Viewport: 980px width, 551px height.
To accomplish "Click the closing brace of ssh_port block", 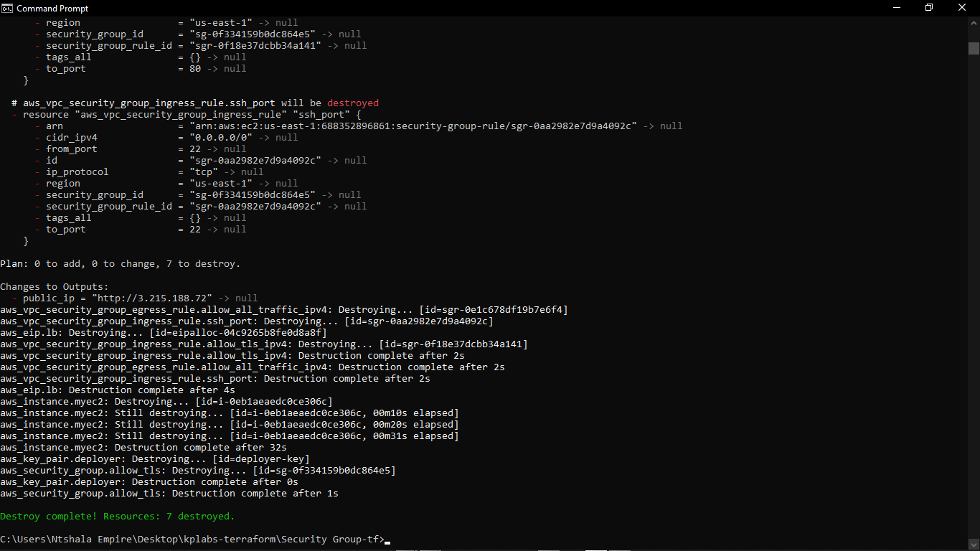I will pyautogui.click(x=26, y=240).
